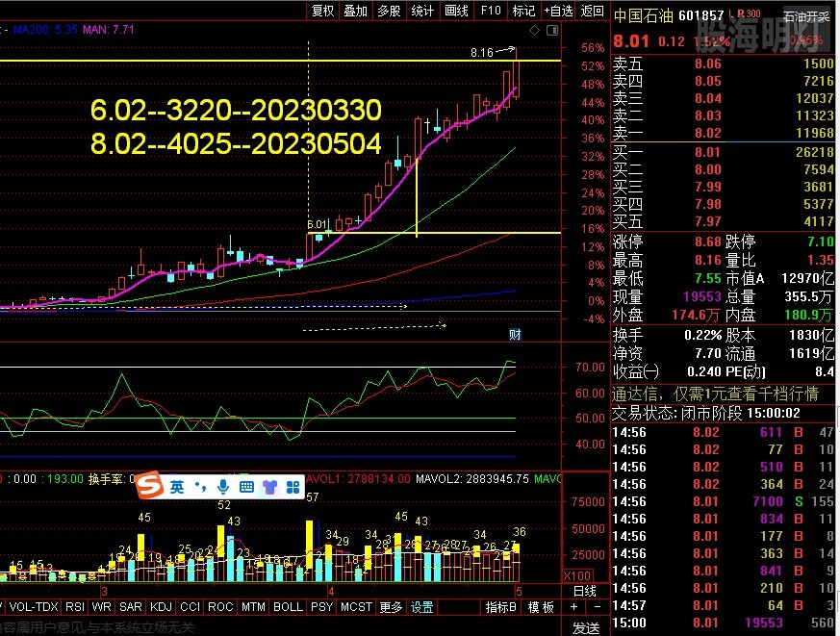The height and width of the screenshot is (636, 840).
Task: Open the 模板 template menu
Action: 541,606
